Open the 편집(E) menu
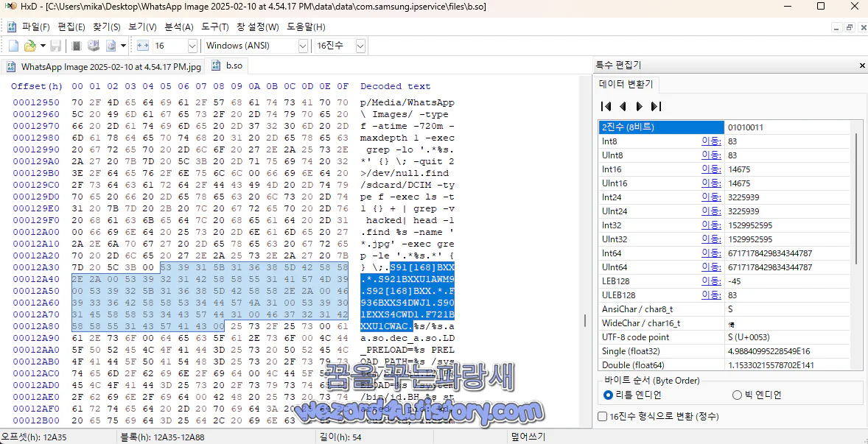Screen dimensions: 868x444 (72, 27)
